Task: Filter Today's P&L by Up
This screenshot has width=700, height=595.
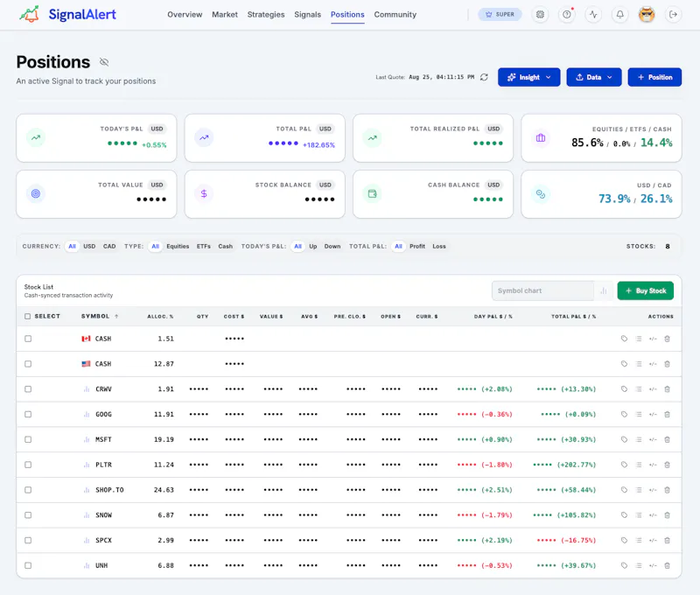Action: click(x=313, y=247)
